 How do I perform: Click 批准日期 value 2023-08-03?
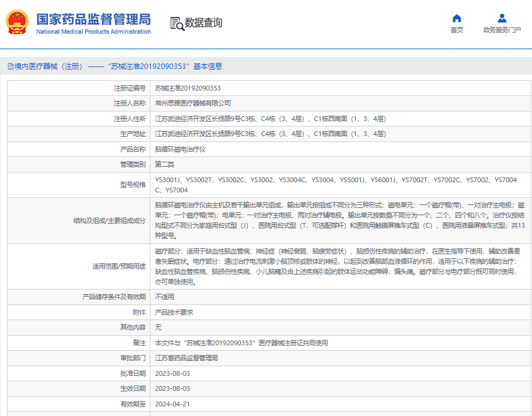tap(173, 373)
